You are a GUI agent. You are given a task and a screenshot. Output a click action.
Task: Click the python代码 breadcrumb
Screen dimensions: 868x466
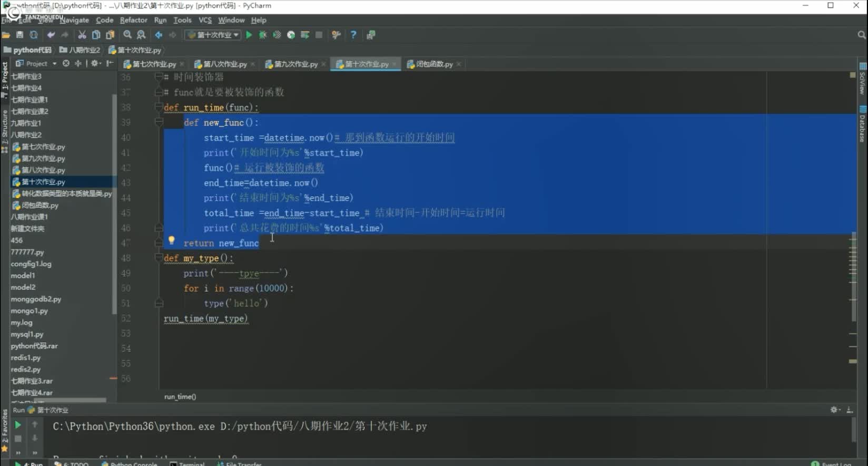(x=27, y=50)
